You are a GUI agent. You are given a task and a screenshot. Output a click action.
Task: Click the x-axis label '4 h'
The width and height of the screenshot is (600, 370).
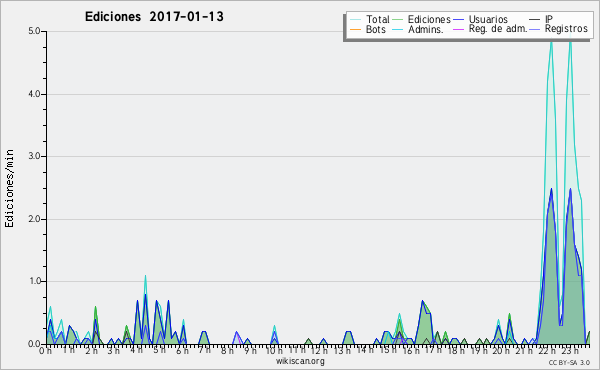coord(136,351)
